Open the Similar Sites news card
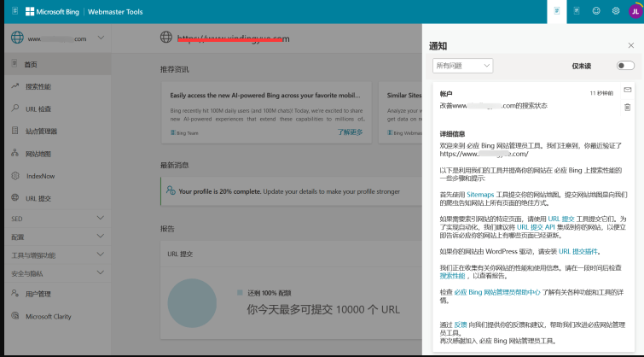The height and width of the screenshot is (357, 644). point(400,112)
